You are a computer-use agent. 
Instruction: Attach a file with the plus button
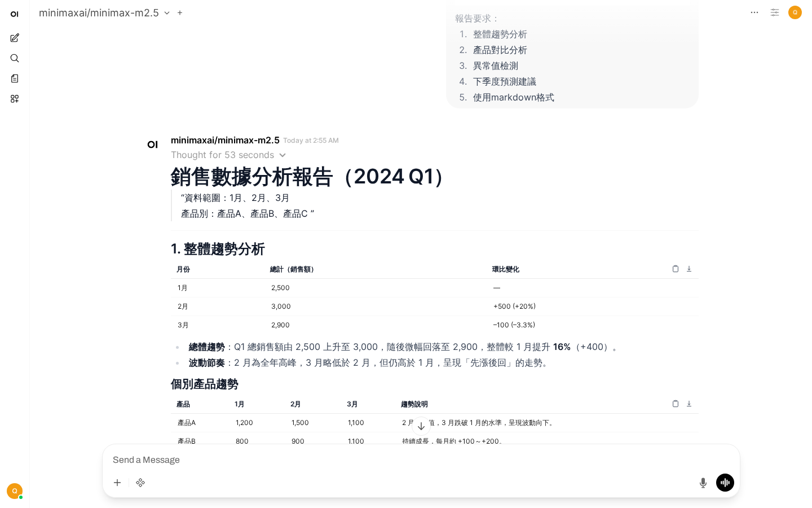click(x=117, y=483)
